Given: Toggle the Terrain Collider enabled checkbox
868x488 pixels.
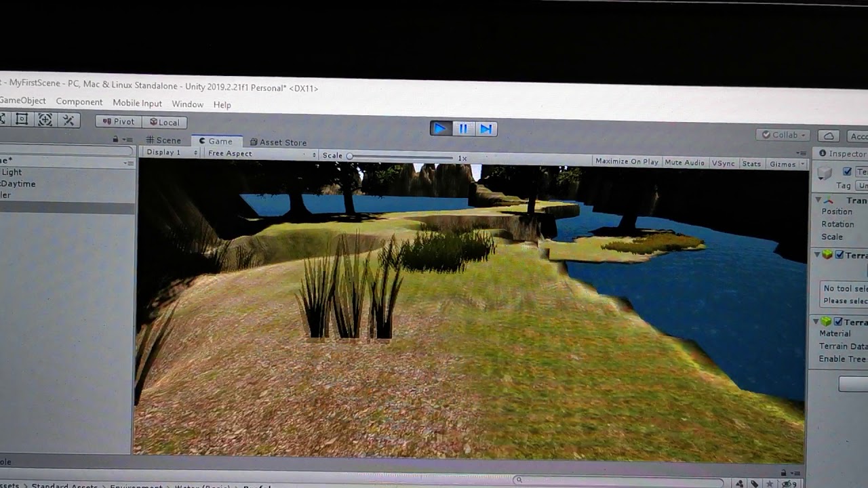Looking at the screenshot, I should tap(838, 321).
